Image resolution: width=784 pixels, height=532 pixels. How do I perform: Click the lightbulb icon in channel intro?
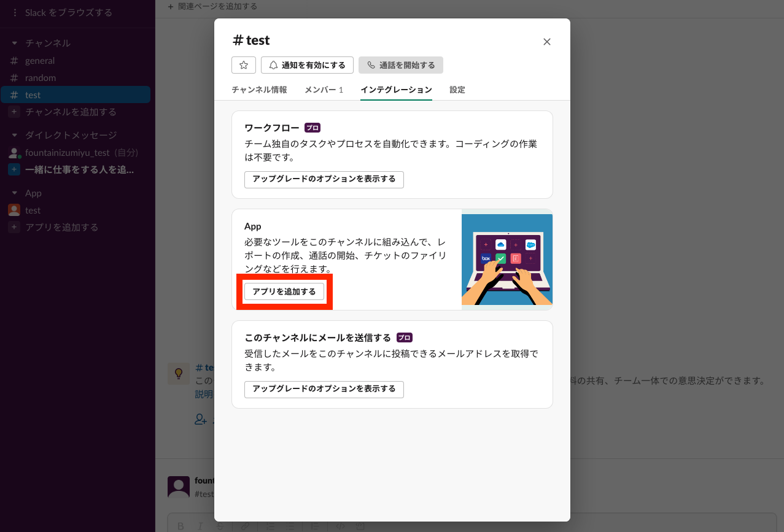point(179,373)
